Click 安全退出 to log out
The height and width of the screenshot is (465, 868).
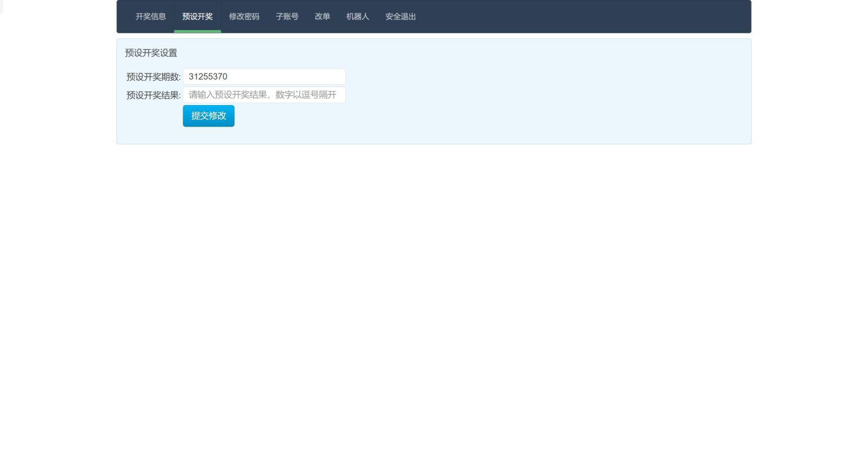click(x=400, y=16)
